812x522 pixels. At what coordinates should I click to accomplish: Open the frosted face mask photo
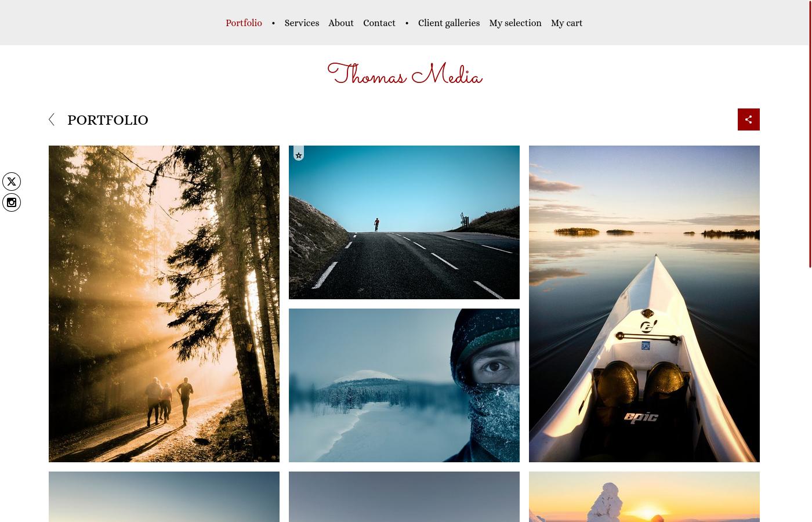click(404, 385)
